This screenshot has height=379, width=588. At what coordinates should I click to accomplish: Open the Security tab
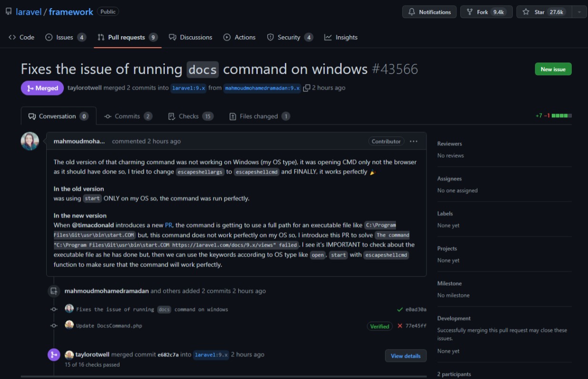[x=290, y=37]
